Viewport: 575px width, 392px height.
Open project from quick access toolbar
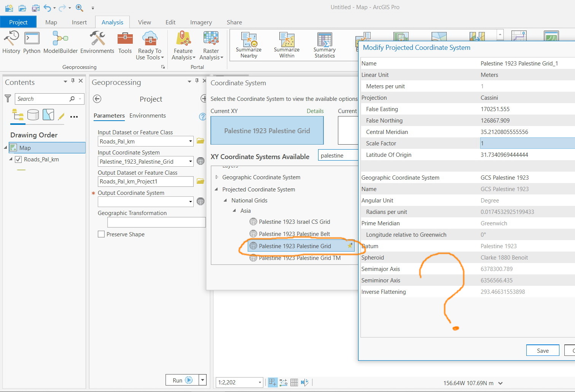(22, 8)
